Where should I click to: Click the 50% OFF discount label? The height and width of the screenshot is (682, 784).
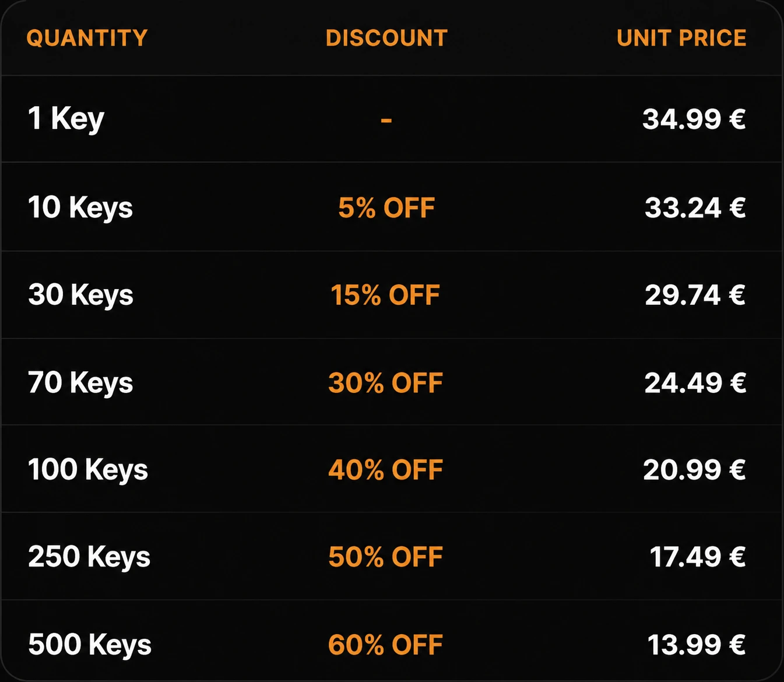coord(385,557)
